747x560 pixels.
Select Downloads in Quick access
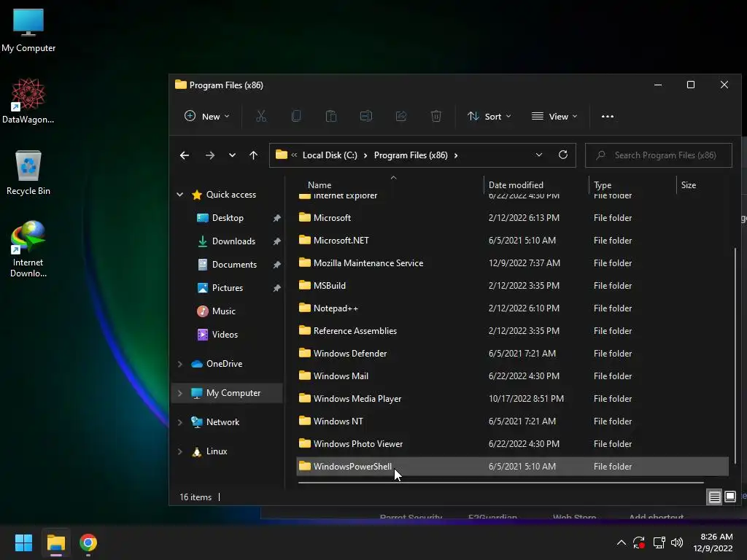point(233,241)
